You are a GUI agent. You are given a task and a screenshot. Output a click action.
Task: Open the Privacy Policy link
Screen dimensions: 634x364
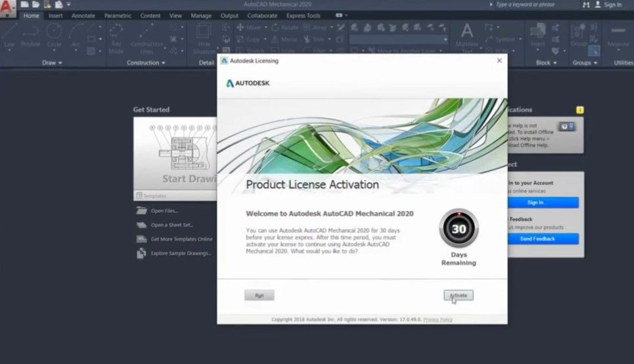[438, 319]
